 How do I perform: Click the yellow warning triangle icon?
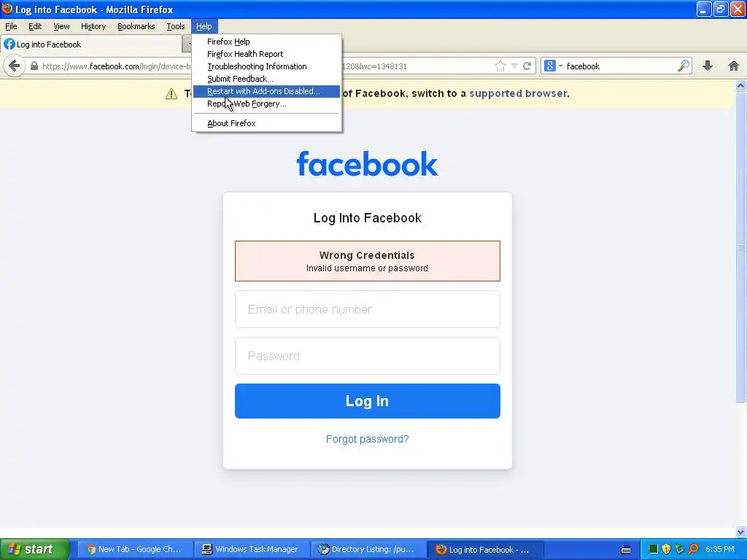(171, 94)
